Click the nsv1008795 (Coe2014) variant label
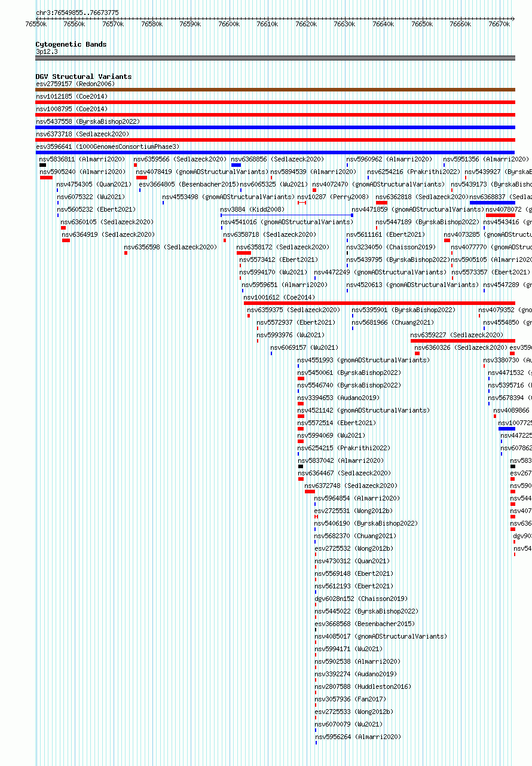 tap(72, 109)
